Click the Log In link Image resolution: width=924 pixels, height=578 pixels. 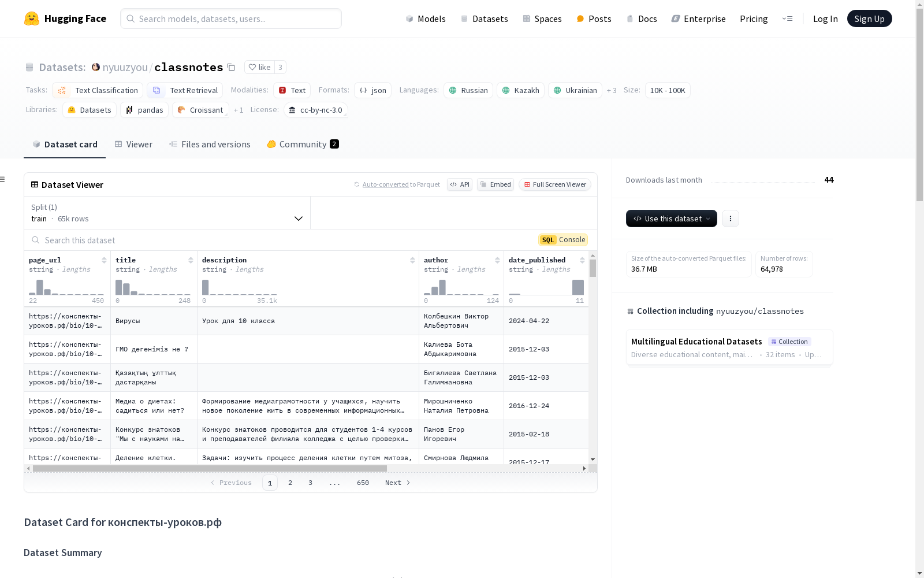[x=825, y=18]
